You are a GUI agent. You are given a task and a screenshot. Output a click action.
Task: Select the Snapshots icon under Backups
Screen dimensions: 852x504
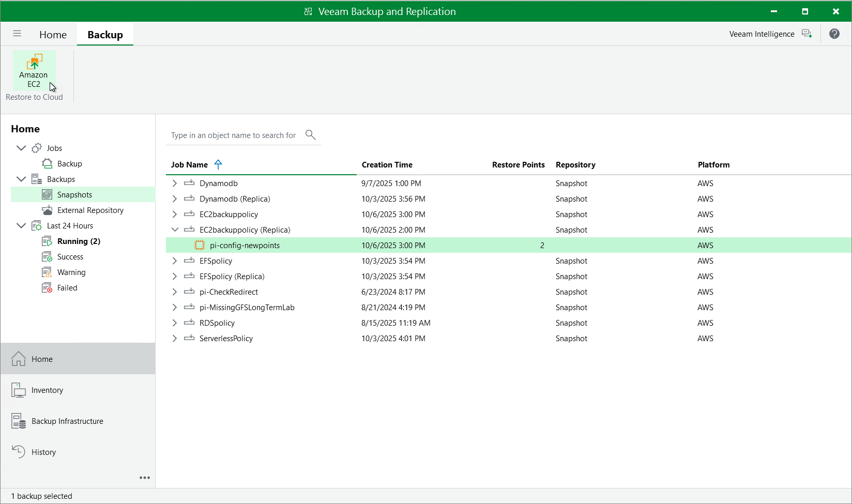click(x=48, y=194)
